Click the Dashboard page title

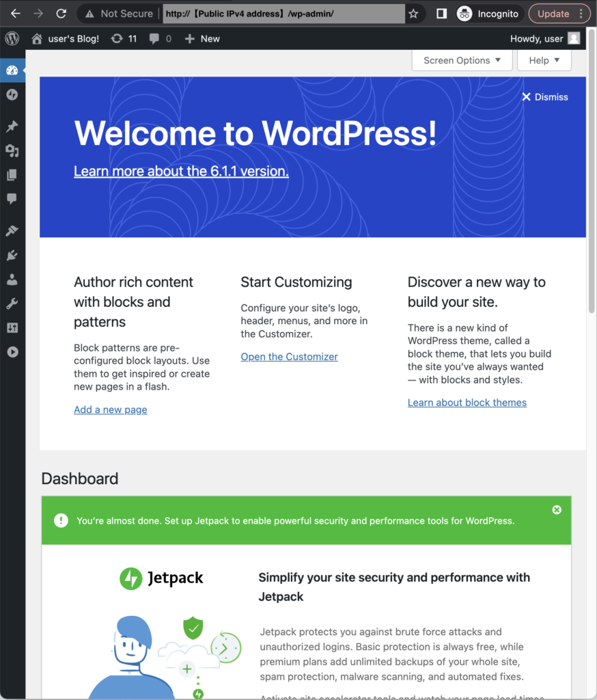(x=80, y=479)
